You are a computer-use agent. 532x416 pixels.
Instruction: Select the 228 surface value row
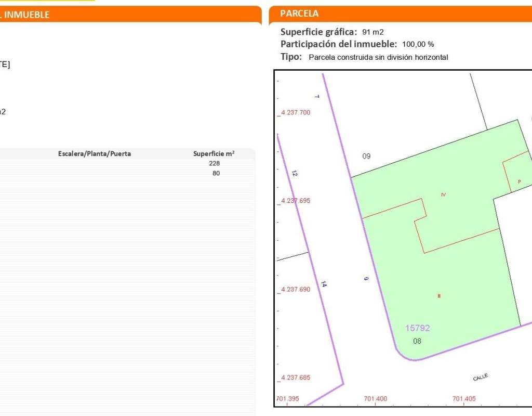[x=214, y=163]
